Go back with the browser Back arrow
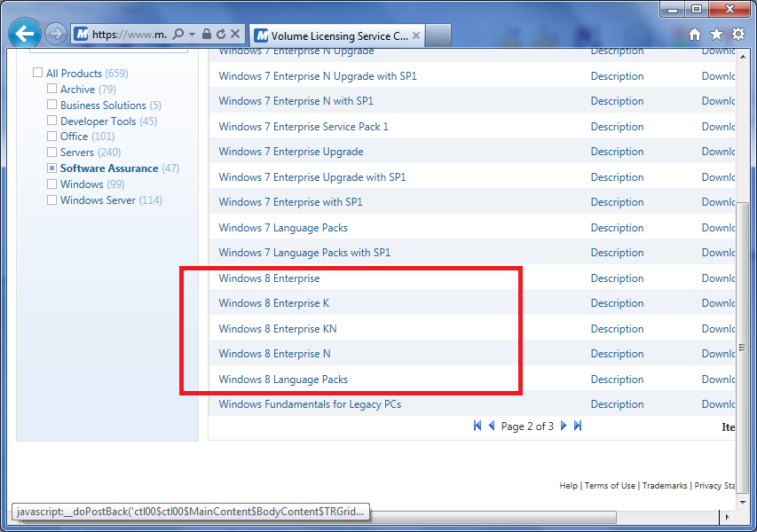 24,34
